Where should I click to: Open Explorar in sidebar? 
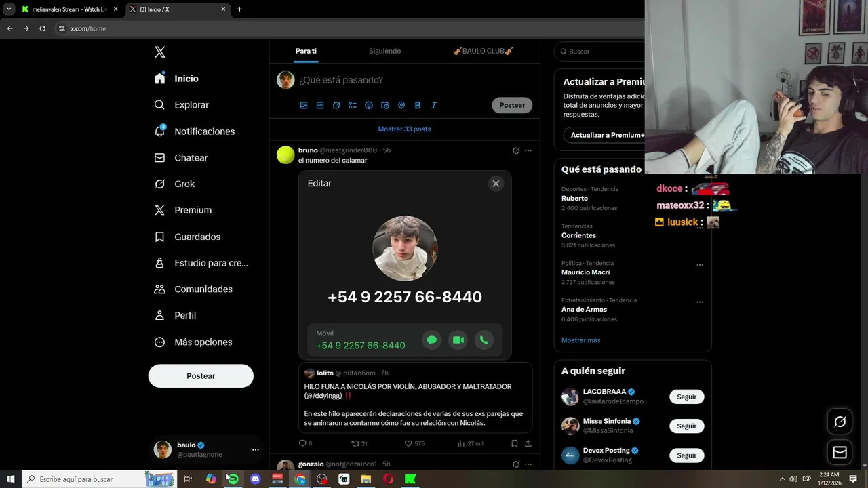point(181,105)
